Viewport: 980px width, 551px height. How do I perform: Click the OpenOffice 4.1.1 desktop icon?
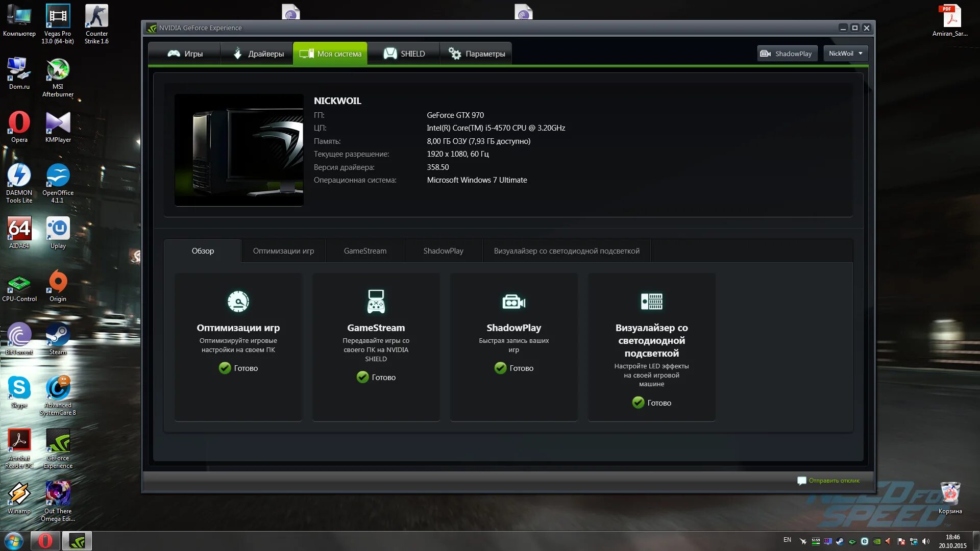(x=58, y=183)
